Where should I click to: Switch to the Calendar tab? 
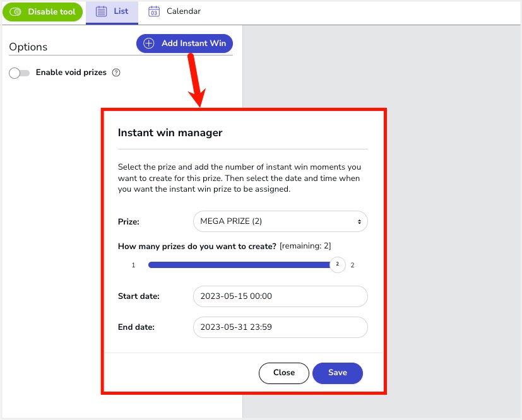(174, 12)
